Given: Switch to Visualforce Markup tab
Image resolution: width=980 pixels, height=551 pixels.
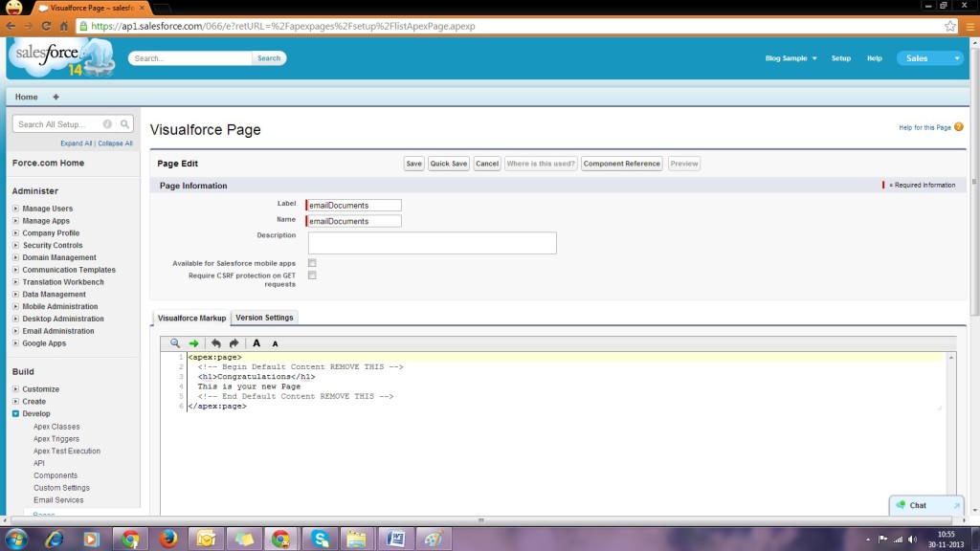Looking at the screenshot, I should click(x=191, y=318).
